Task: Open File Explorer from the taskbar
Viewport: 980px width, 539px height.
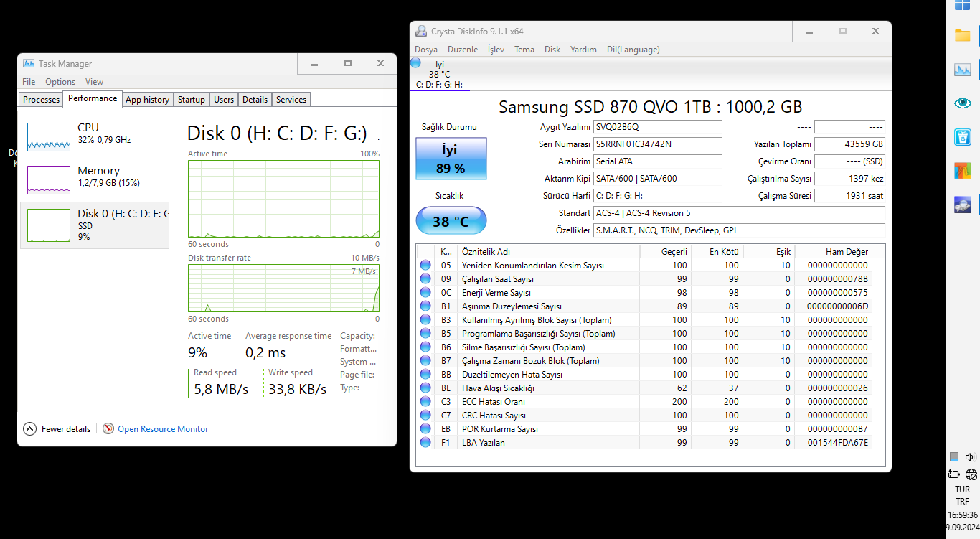Action: click(x=962, y=35)
